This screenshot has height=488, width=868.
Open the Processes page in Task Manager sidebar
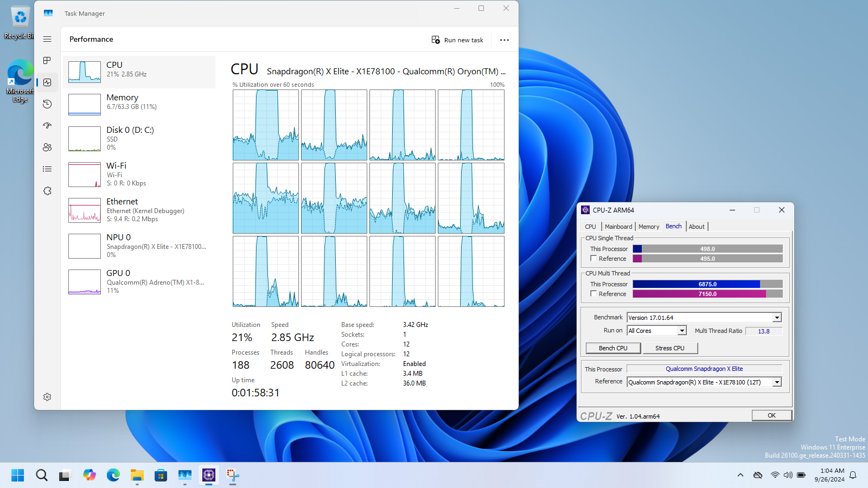[x=47, y=61]
